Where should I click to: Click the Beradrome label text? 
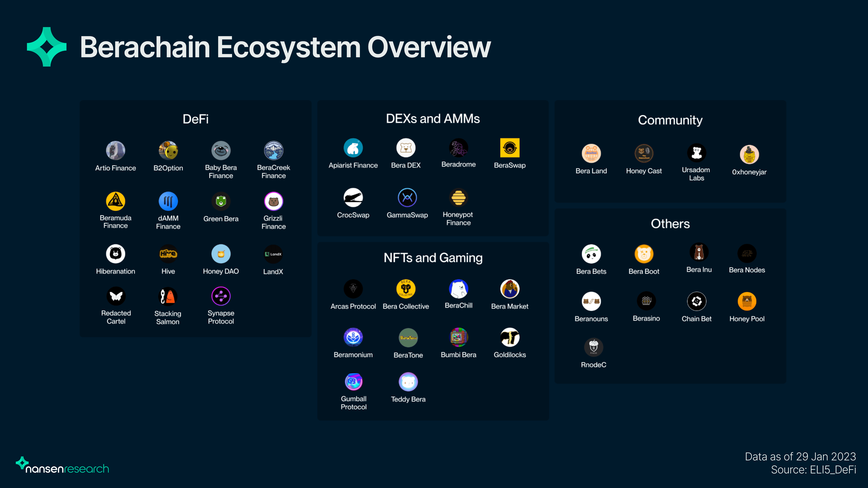(x=458, y=164)
